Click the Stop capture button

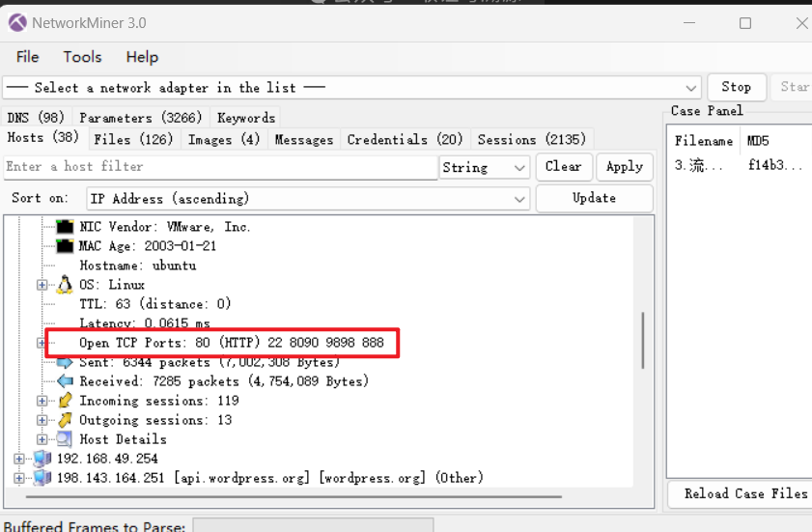tap(737, 87)
